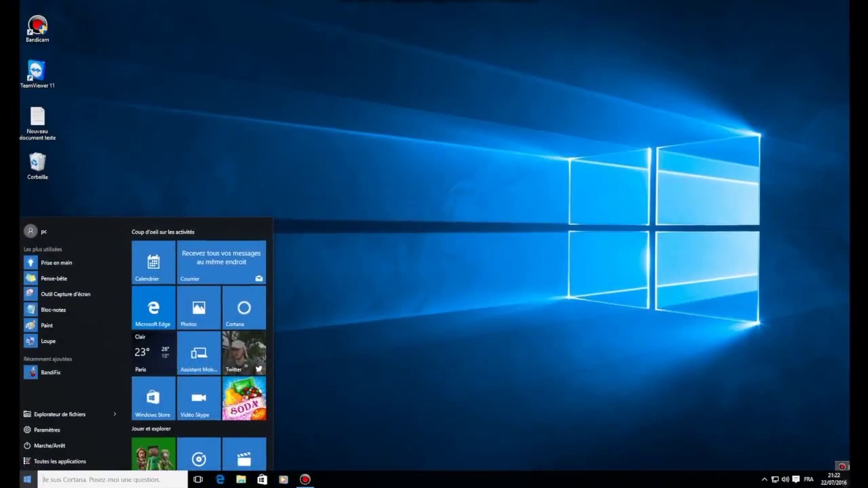Open the Minecraft characters game tile
The width and height of the screenshot is (868, 488).
pyautogui.click(x=153, y=453)
